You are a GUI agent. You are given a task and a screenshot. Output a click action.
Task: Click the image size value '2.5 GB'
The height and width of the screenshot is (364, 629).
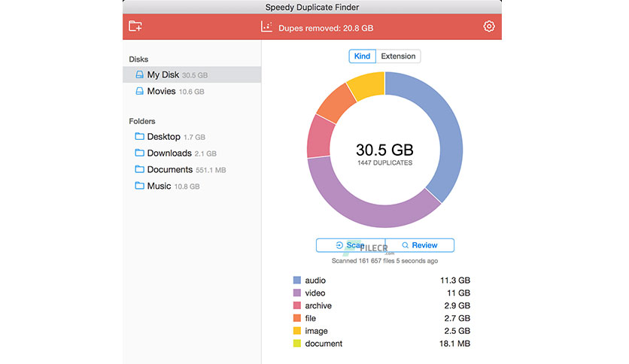pos(457,331)
